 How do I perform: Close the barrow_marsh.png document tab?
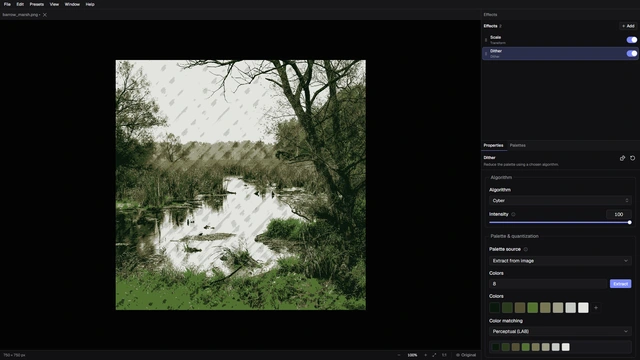45,15
